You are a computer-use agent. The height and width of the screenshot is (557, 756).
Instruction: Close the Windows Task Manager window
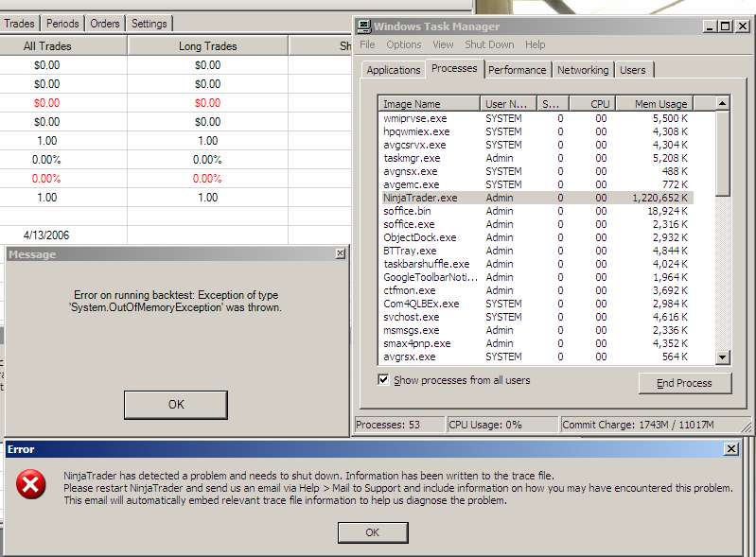(743, 26)
